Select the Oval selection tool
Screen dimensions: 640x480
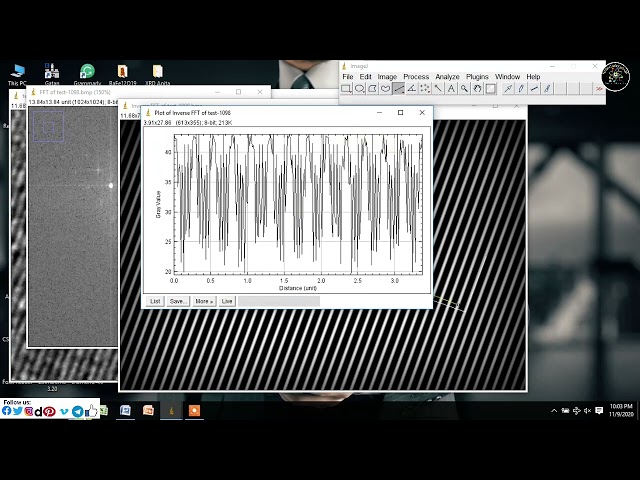tap(359, 89)
